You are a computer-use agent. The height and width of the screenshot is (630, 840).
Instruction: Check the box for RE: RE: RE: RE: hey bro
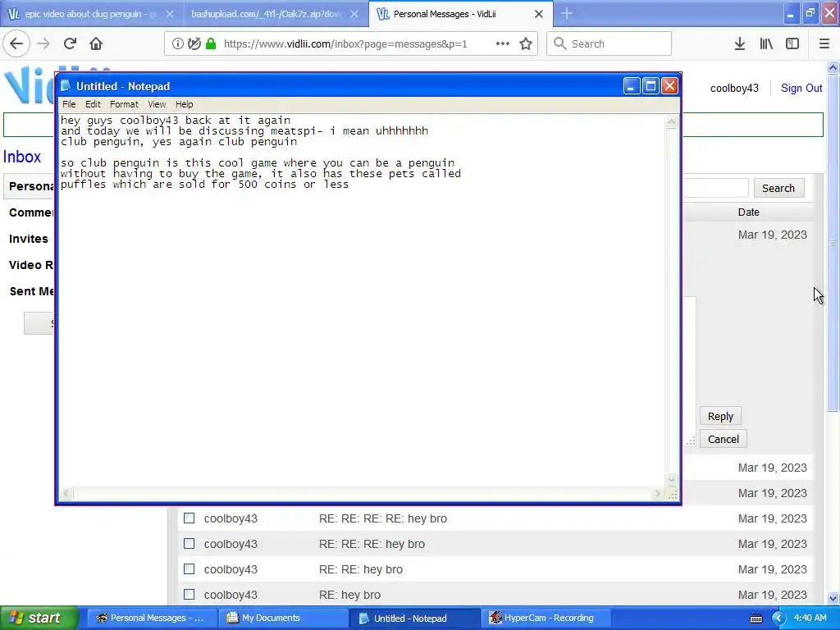click(189, 518)
